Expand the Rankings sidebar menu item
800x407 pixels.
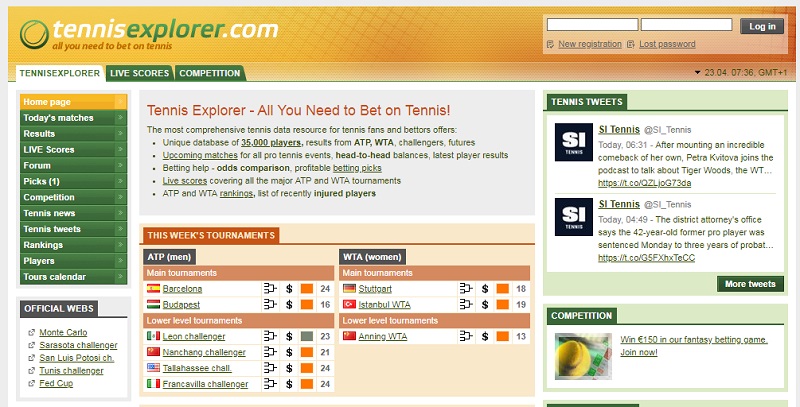tap(120, 245)
